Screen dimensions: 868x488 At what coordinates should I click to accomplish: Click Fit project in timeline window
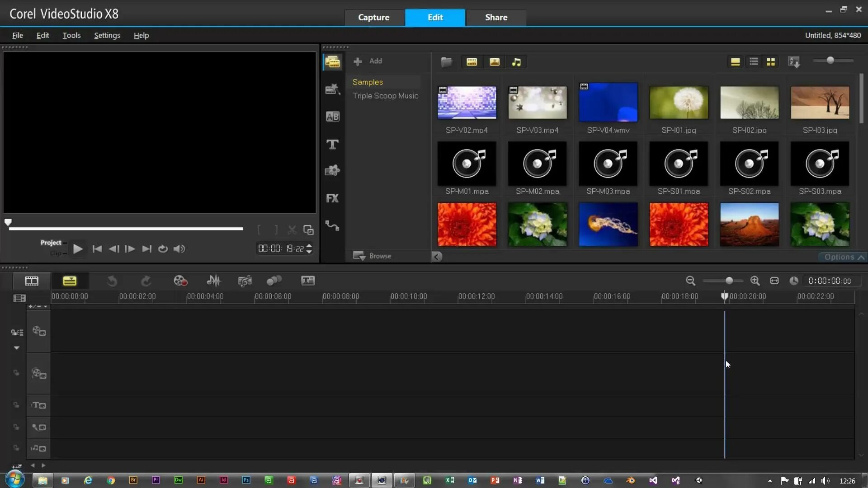pos(774,281)
